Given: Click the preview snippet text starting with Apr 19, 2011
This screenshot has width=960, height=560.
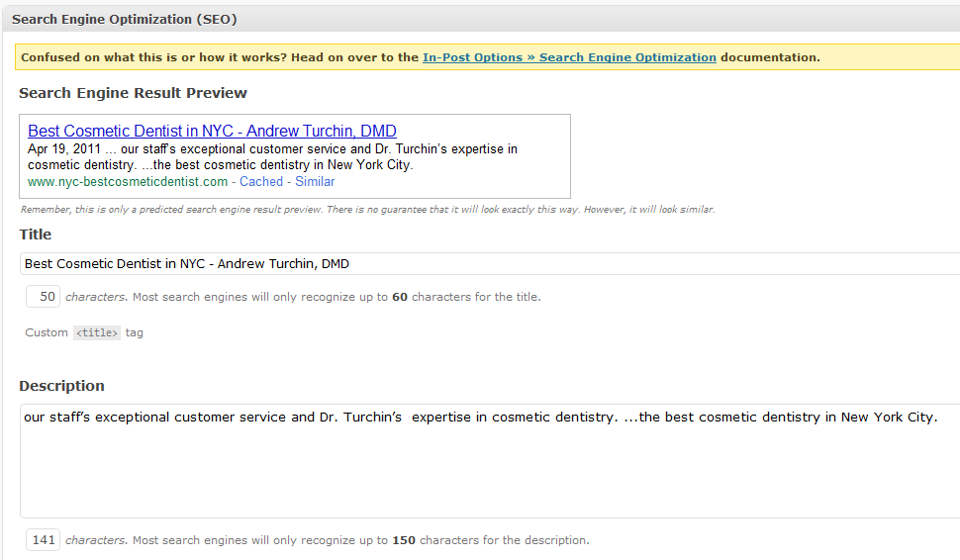Looking at the screenshot, I should coord(272,156).
